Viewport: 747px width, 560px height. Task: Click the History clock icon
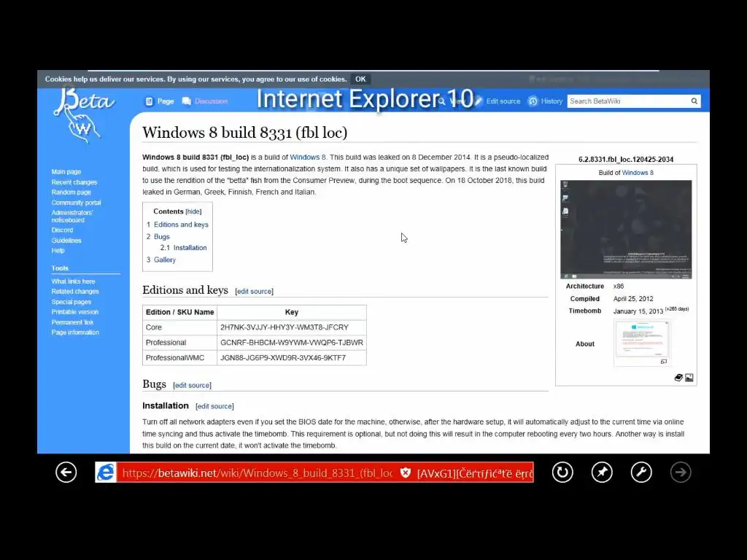tap(533, 101)
